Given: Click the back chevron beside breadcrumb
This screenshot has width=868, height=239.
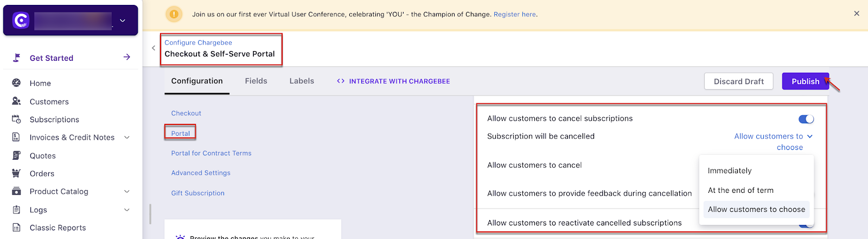Looking at the screenshot, I should click(x=154, y=48).
